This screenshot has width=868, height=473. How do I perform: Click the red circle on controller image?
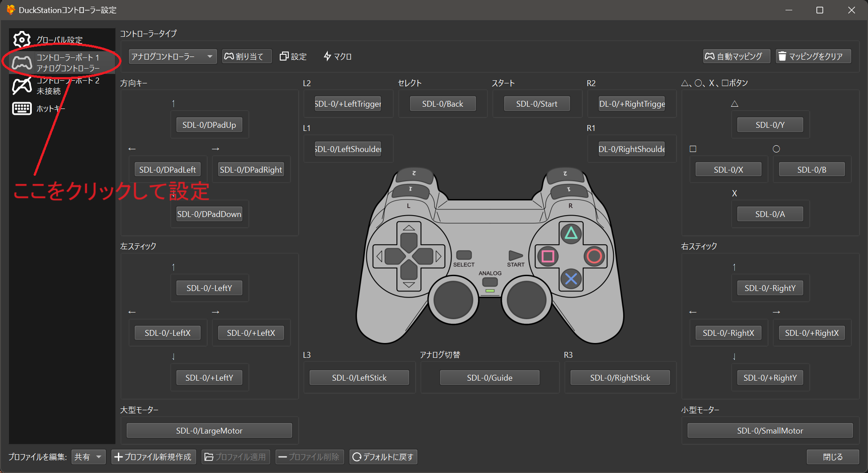pyautogui.click(x=595, y=256)
